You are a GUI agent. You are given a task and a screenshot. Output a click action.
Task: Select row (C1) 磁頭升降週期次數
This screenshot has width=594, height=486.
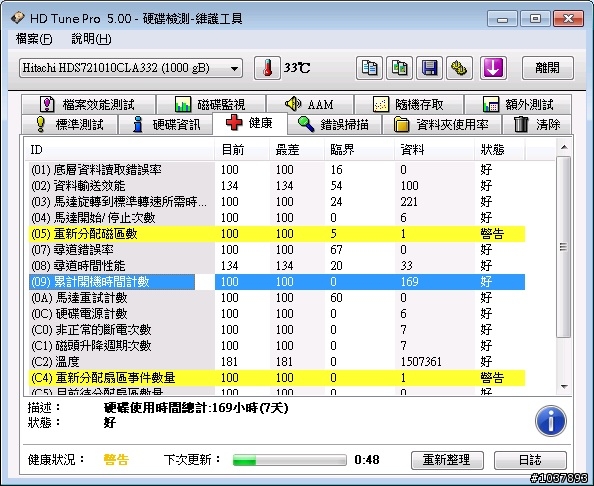coord(277,345)
